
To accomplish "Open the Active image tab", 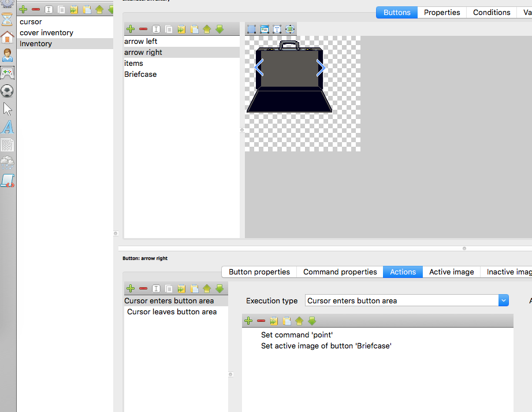I will point(451,272).
